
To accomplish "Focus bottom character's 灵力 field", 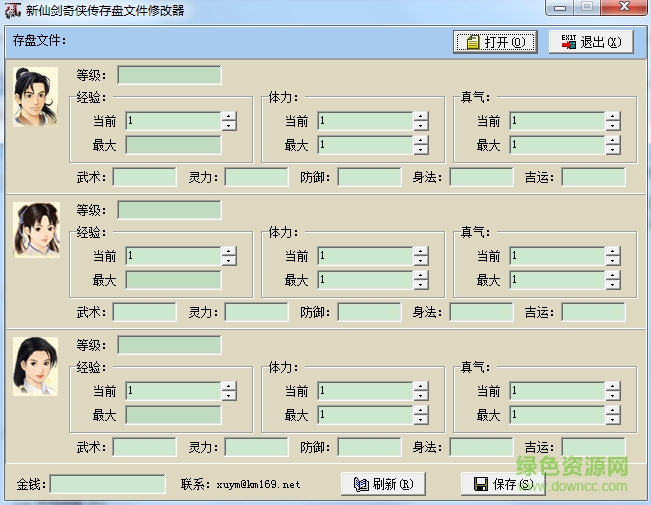I will (257, 447).
